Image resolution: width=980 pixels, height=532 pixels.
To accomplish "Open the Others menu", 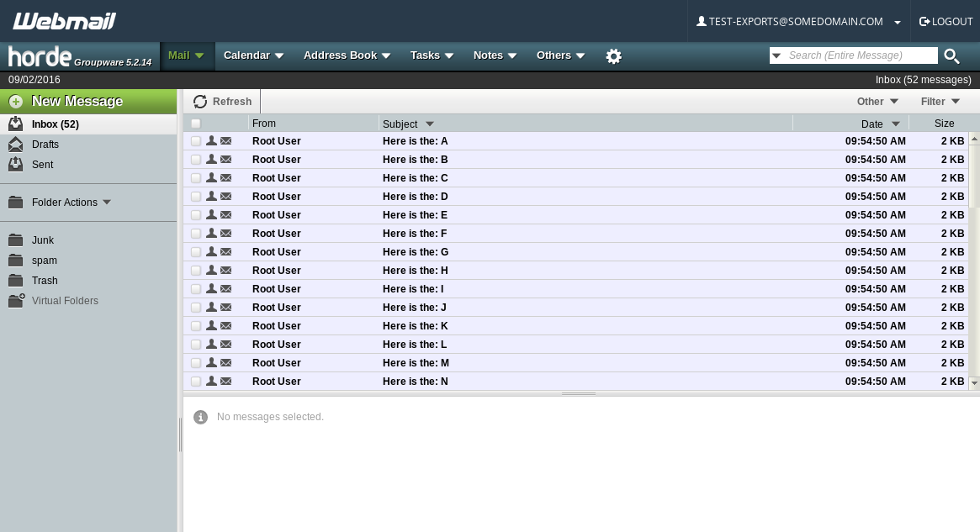I will (x=560, y=55).
